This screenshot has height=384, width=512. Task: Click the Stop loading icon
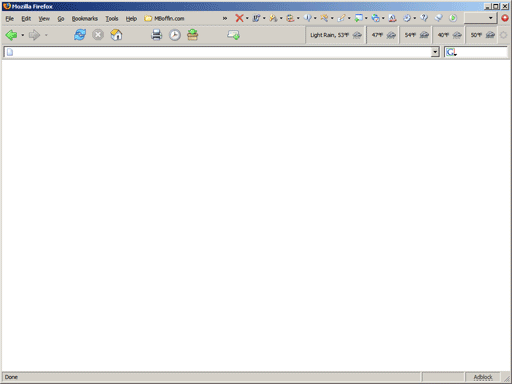[98, 35]
